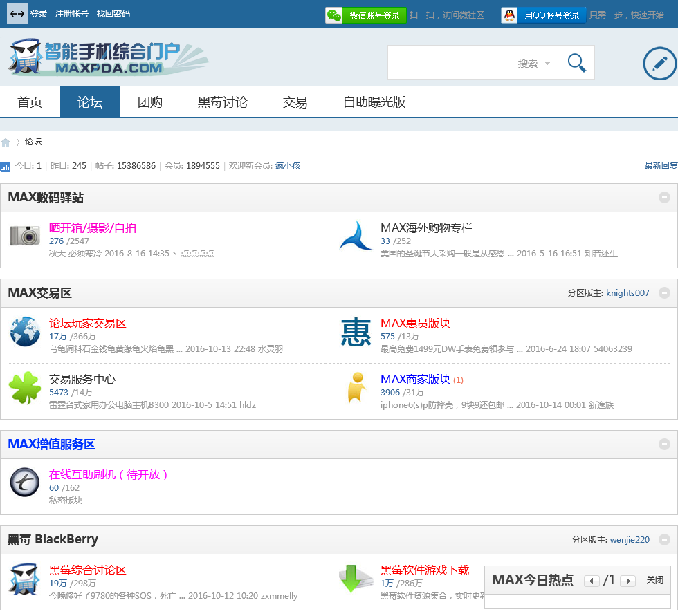This screenshot has height=616, width=678.
Task: Open the 交易服务中心 forum
Action: pos(82,380)
